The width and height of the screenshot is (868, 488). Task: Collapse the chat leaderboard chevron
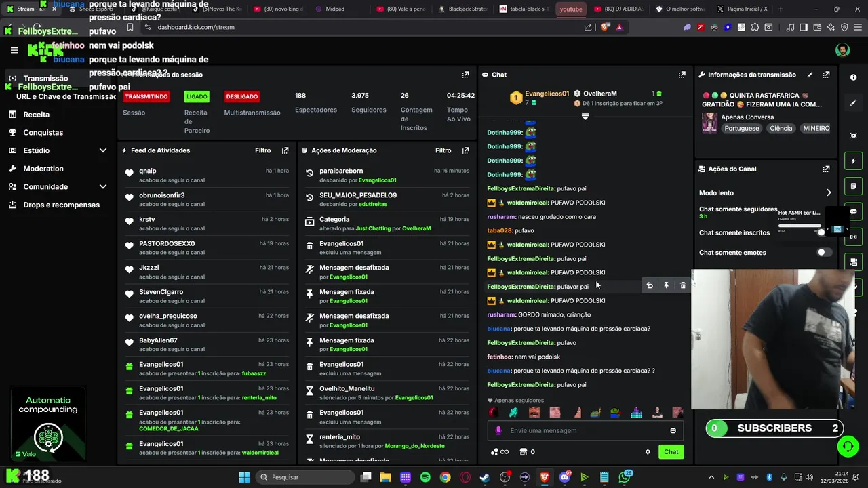point(585,117)
